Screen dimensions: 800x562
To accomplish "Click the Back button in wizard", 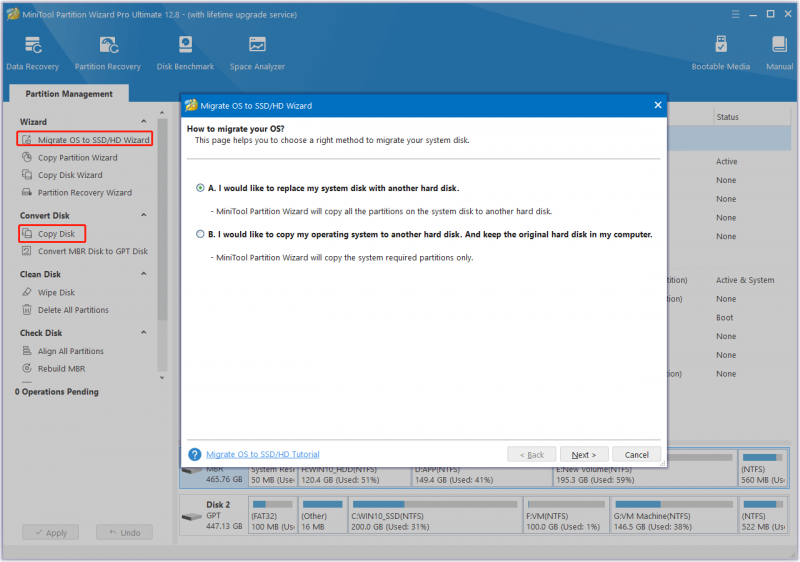I will [532, 454].
